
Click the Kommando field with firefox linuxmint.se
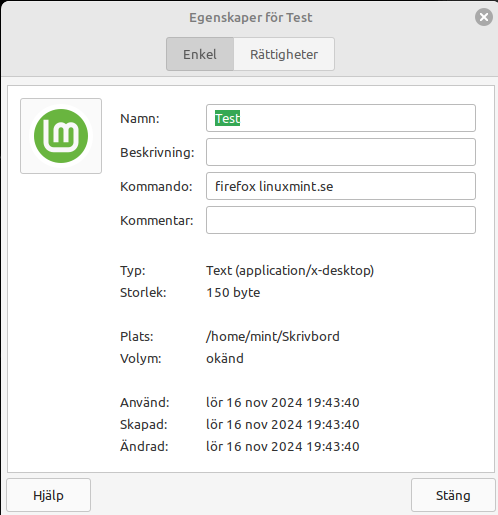click(341, 186)
